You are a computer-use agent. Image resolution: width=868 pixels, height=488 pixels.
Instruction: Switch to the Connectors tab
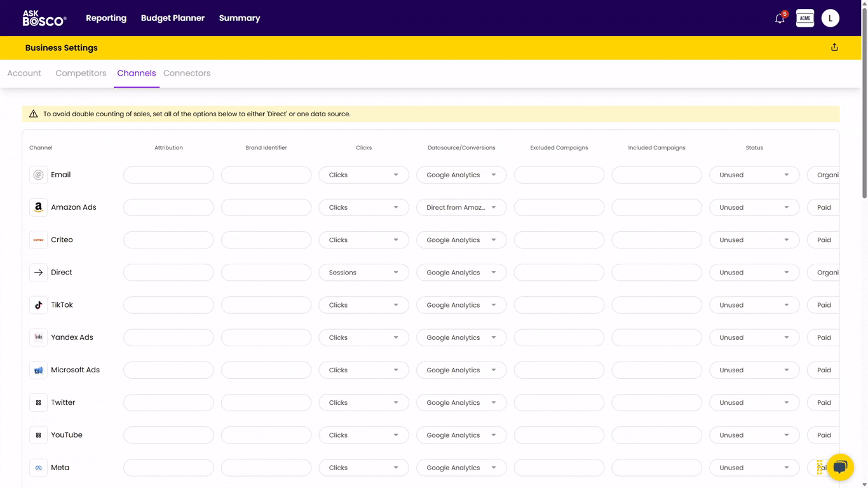tap(187, 73)
